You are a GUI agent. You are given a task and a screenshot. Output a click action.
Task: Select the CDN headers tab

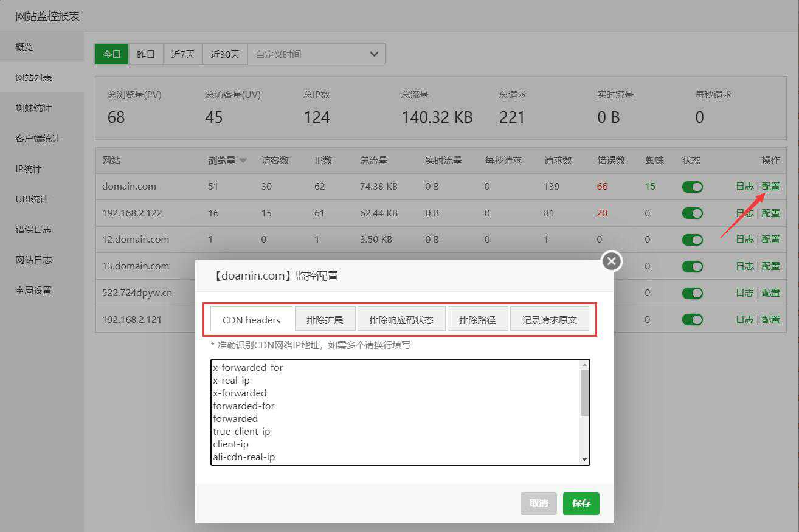251,319
